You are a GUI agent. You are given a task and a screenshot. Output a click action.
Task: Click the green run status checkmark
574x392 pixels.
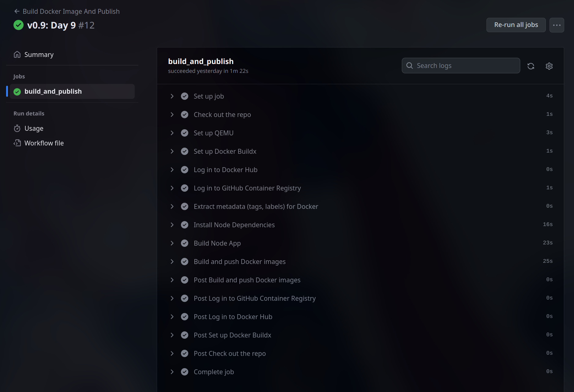pyautogui.click(x=18, y=25)
